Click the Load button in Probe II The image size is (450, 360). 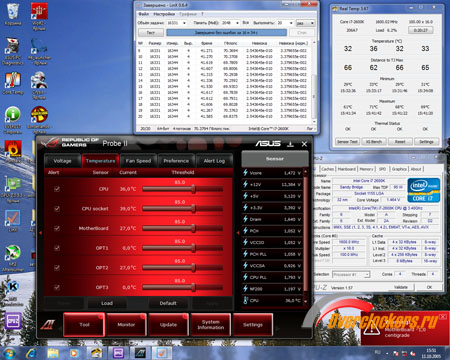pyautogui.click(x=107, y=303)
